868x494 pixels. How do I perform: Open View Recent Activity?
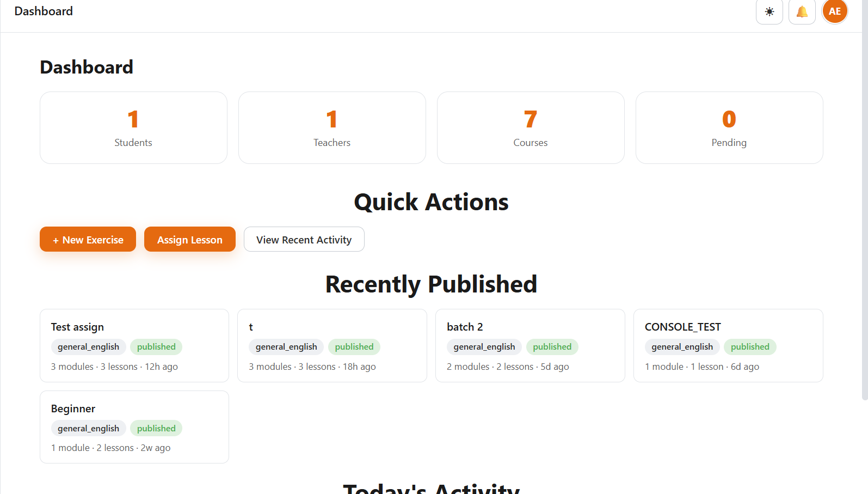point(304,239)
